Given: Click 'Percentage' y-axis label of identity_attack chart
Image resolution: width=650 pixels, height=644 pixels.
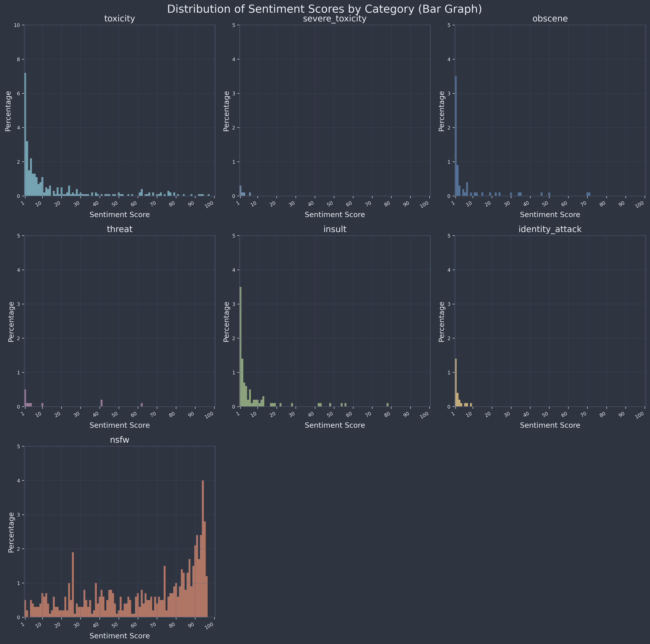Looking at the screenshot, I should [442, 321].
